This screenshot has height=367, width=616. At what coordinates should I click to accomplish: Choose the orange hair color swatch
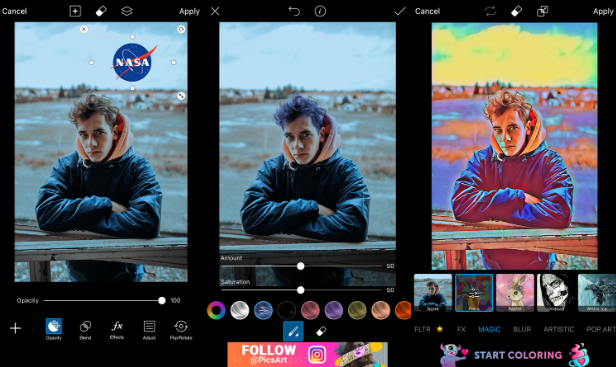click(403, 310)
